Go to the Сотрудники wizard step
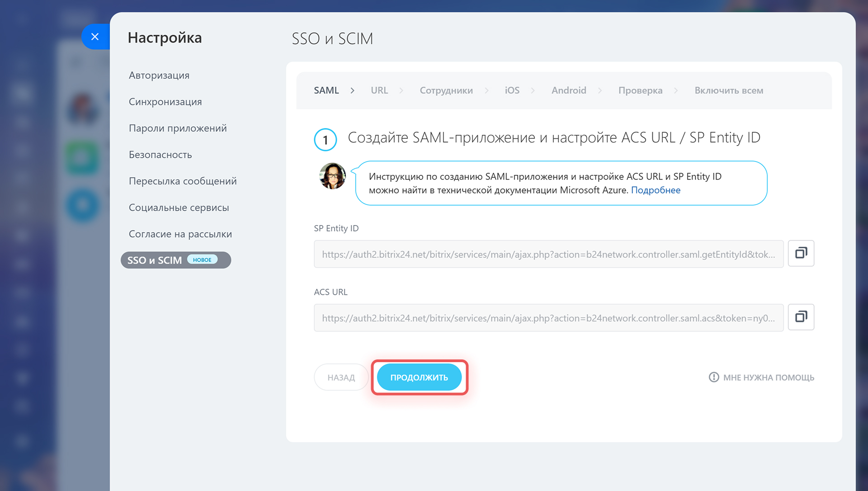The height and width of the screenshot is (491, 868). [x=446, y=90]
